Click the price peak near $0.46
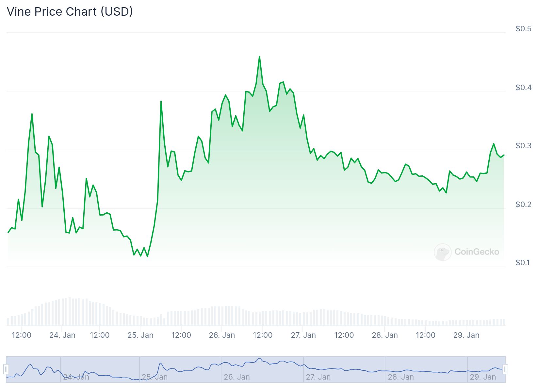Viewport: 537px width, 392px height. click(x=259, y=57)
